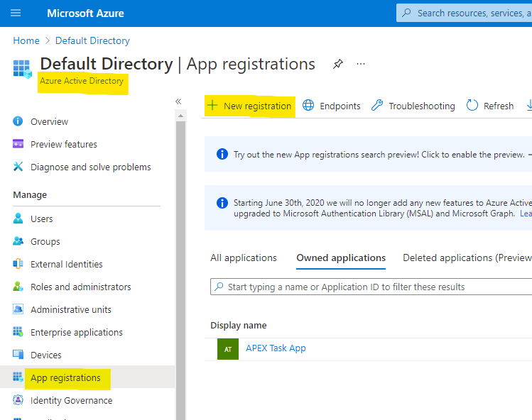Refresh the app registrations list
This screenshot has width=532, height=420.
click(490, 106)
